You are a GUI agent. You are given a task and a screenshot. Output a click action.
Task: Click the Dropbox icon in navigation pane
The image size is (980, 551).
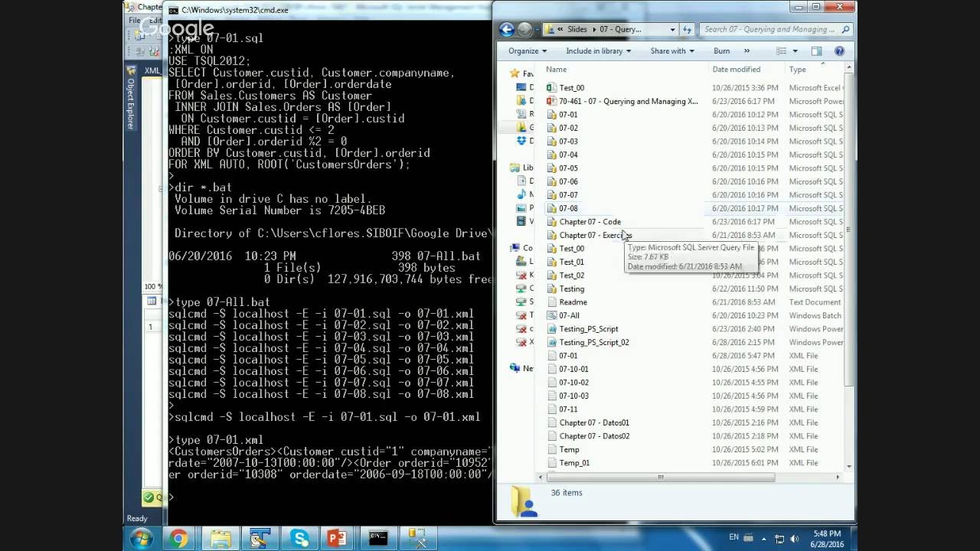[522, 141]
